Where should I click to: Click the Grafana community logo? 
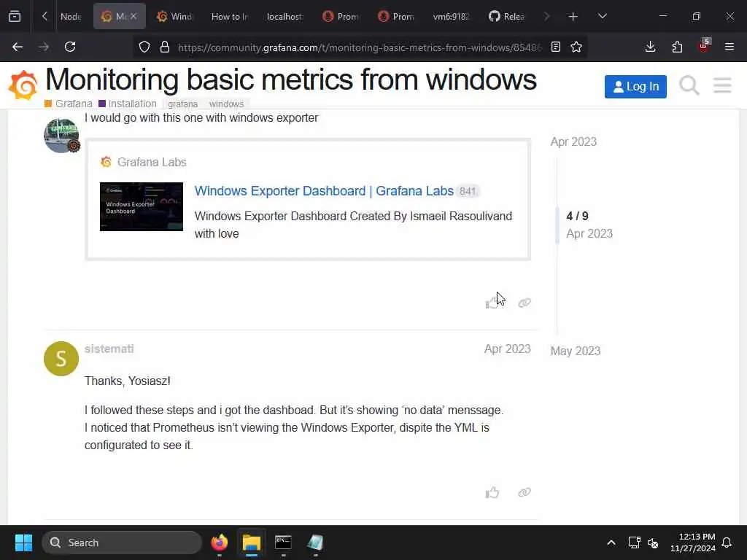coord(23,85)
